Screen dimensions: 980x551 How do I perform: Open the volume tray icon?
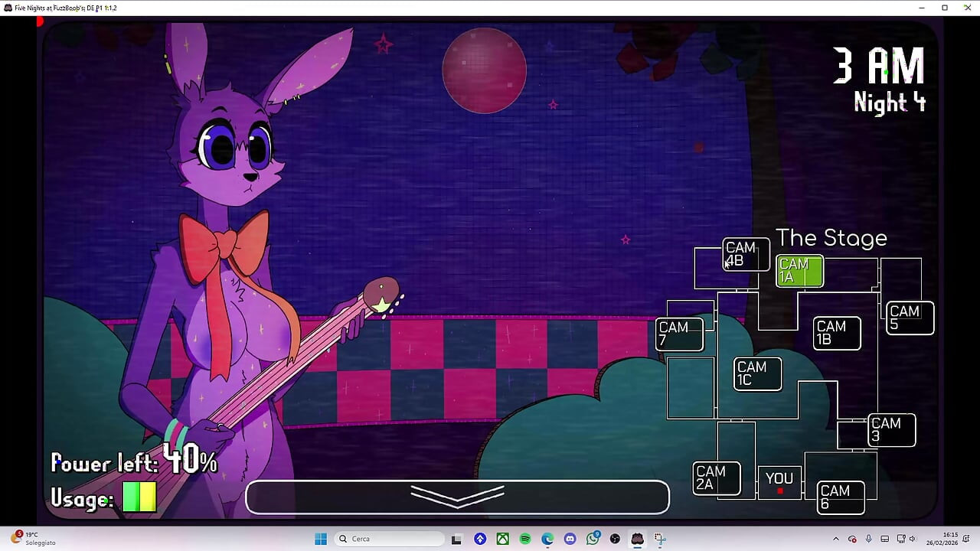[x=913, y=539]
